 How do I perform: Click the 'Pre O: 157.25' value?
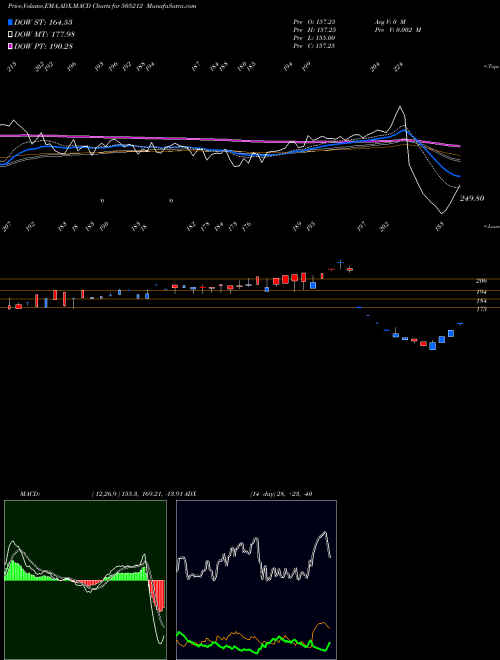pyautogui.click(x=314, y=22)
